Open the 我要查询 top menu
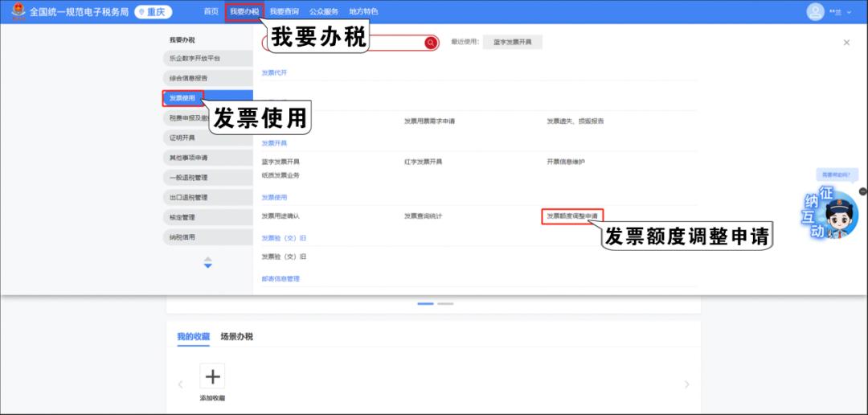868x415 pixels. click(284, 12)
